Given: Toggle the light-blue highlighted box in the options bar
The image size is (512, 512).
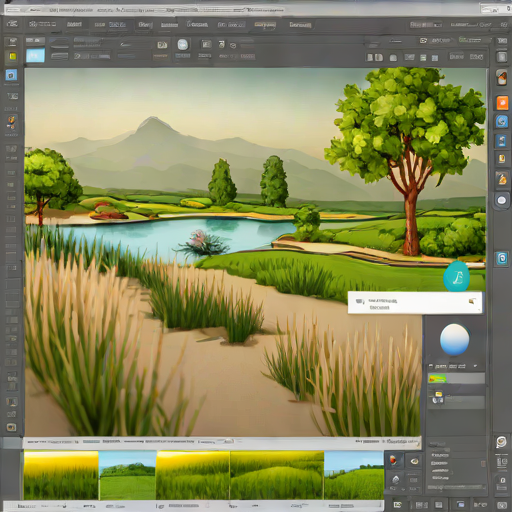Looking at the screenshot, I should point(35,56).
